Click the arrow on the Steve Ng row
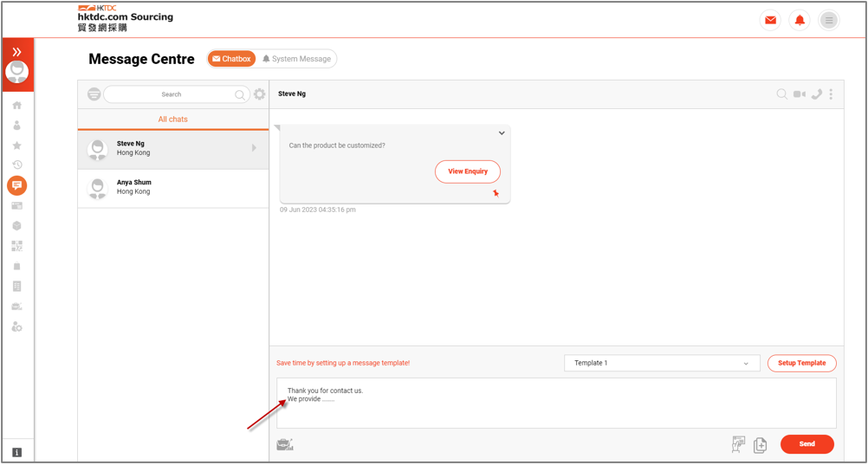868x465 pixels. click(x=254, y=148)
